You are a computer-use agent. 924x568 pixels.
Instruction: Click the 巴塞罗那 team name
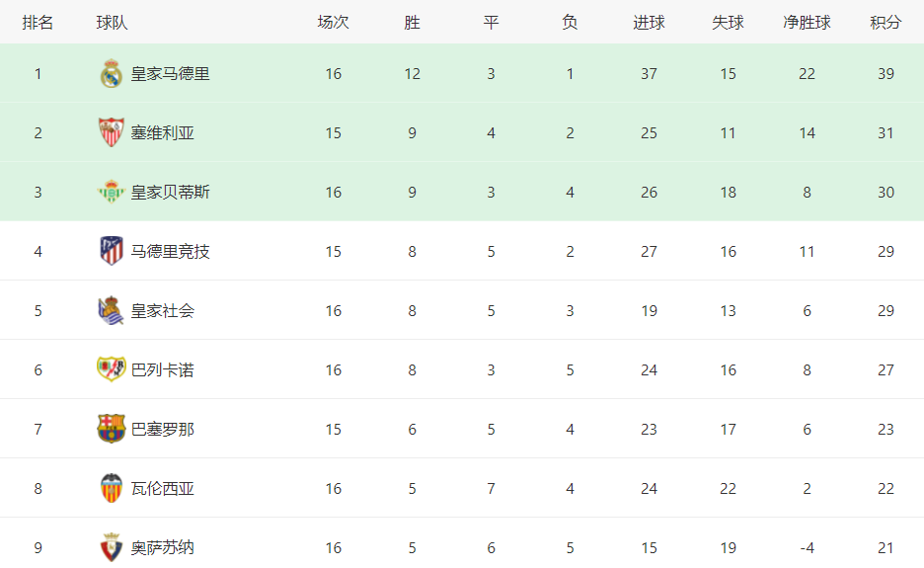click(x=163, y=429)
